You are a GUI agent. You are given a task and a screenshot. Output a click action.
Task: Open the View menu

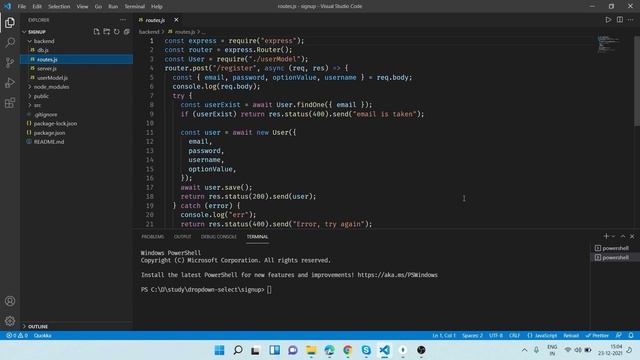tap(82, 7)
